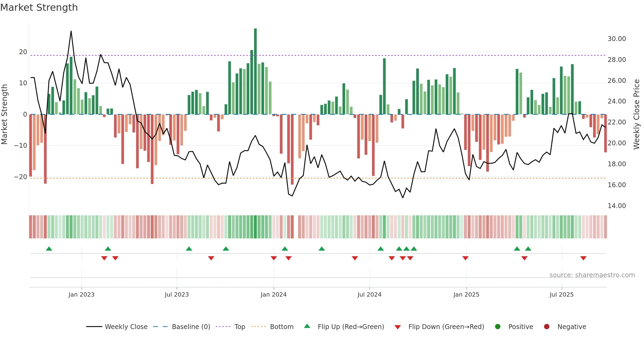Click the first red heatmap cell at left

point(31,227)
